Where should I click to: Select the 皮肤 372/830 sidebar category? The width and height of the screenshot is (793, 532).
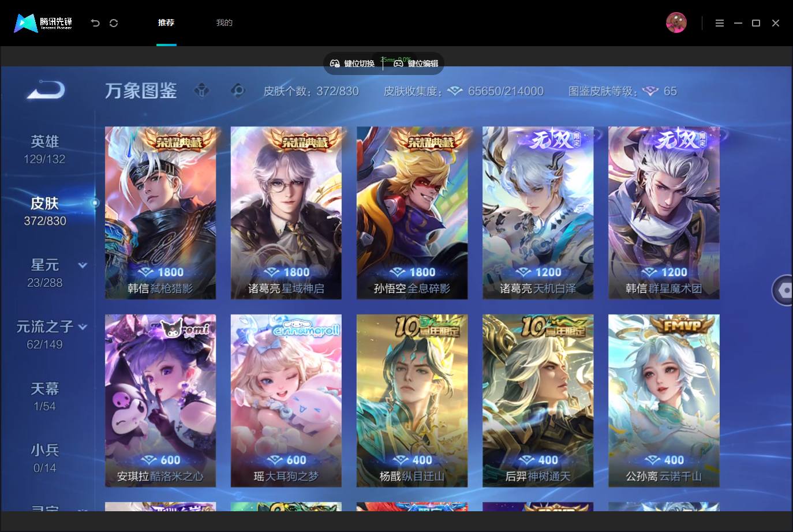[x=45, y=211]
